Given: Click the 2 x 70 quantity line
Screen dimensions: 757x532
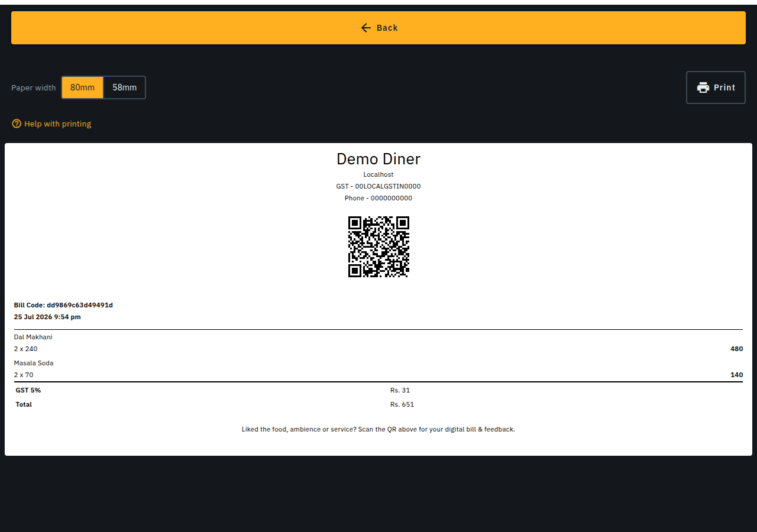Looking at the screenshot, I should pos(24,375).
